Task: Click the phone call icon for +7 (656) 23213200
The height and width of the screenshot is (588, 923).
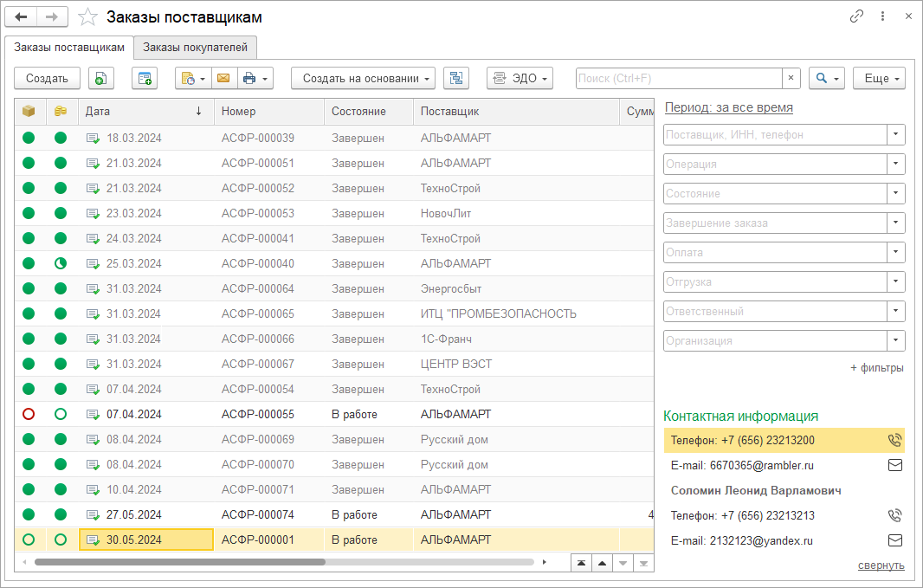Action: pyautogui.click(x=894, y=440)
